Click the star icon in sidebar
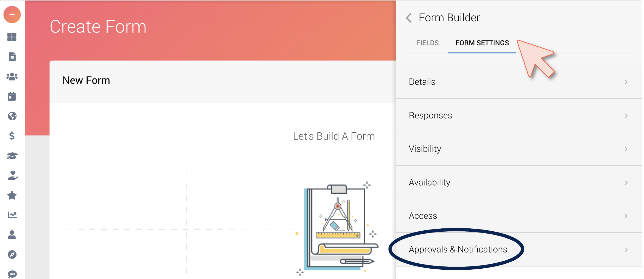This screenshot has height=279, width=644. point(12,195)
